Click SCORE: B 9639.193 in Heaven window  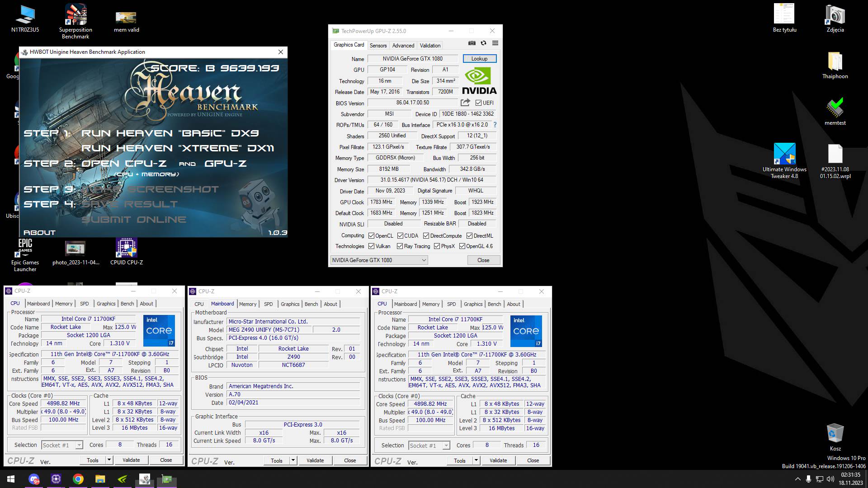(x=215, y=68)
